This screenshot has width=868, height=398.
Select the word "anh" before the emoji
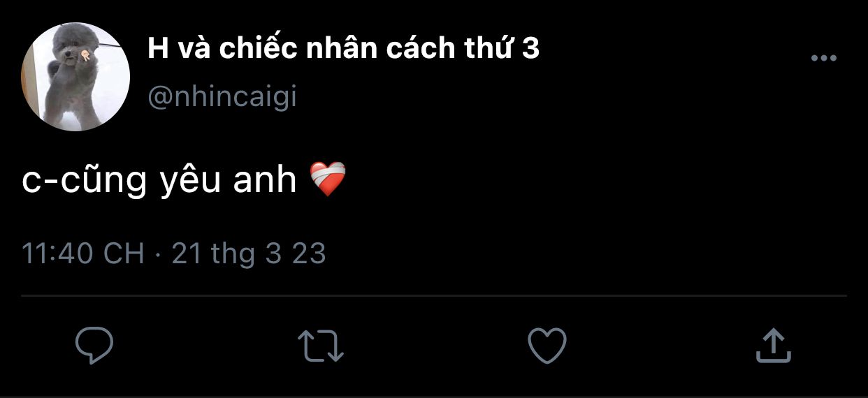coord(269,181)
